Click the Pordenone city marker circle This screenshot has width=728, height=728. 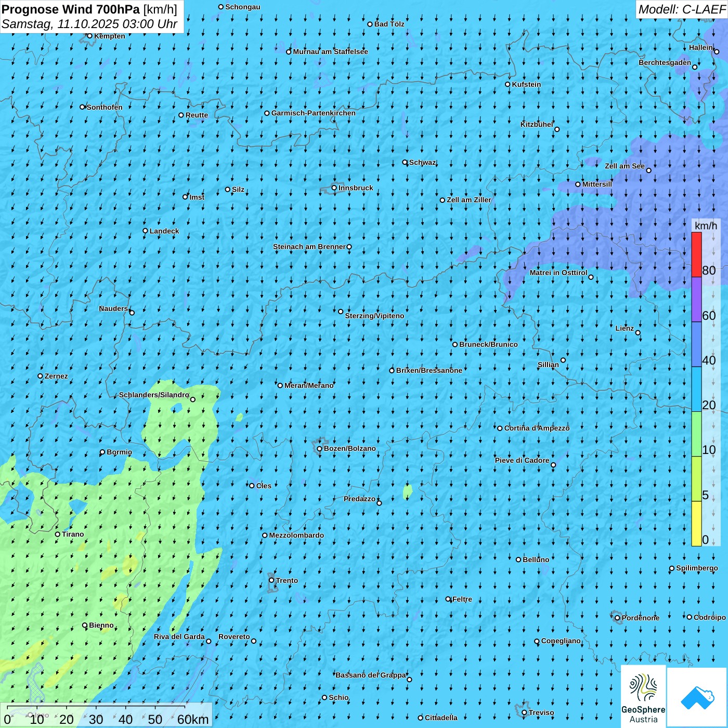click(617, 618)
